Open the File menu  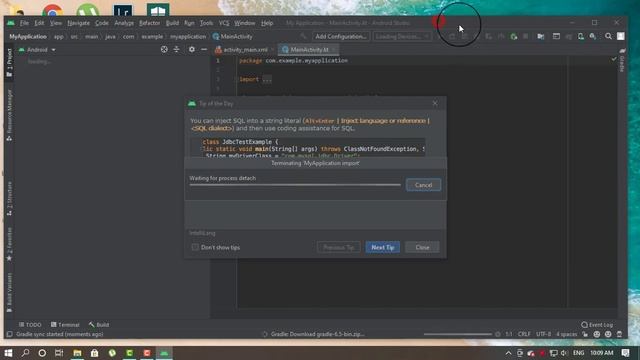pos(24,23)
